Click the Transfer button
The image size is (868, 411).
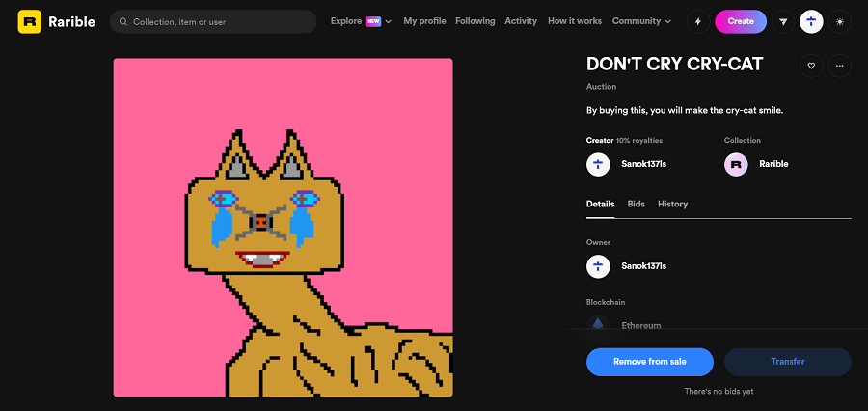click(x=788, y=362)
